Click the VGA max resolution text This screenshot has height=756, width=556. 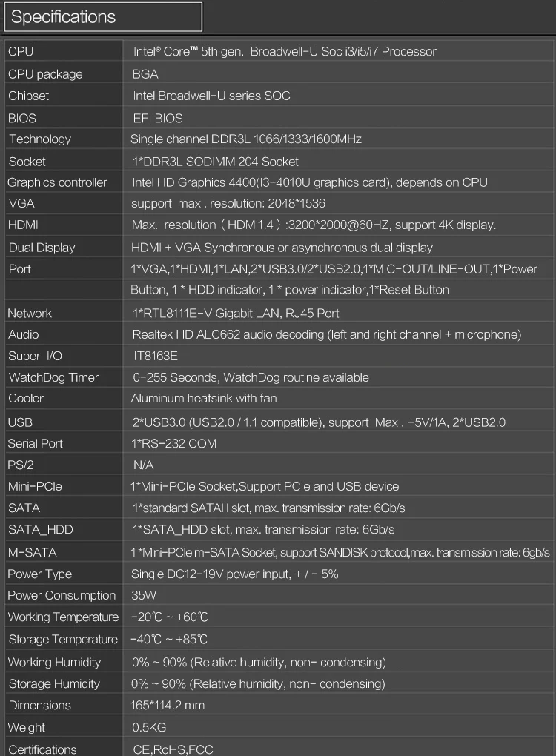click(x=228, y=204)
